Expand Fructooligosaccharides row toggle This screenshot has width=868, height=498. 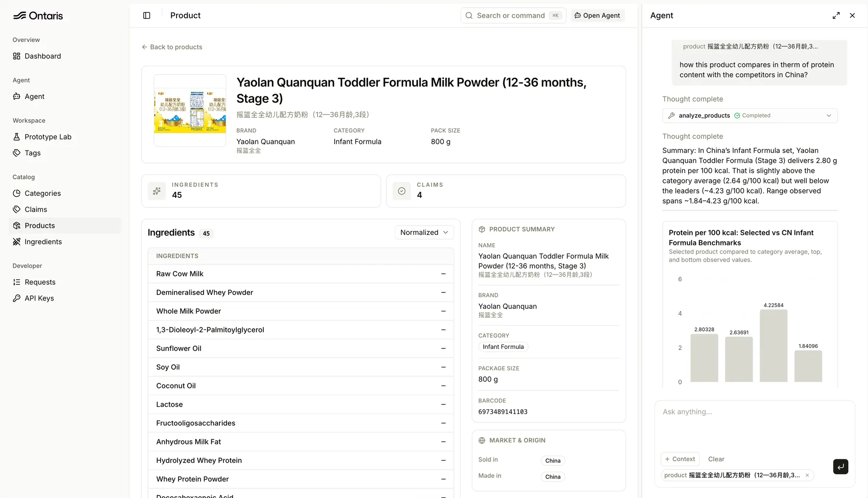tap(443, 423)
